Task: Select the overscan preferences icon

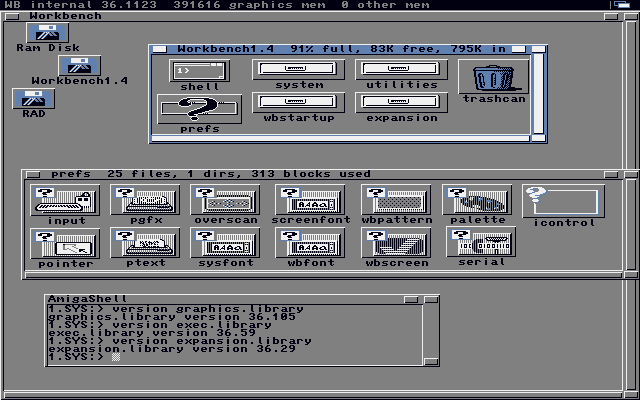Action: [225, 200]
